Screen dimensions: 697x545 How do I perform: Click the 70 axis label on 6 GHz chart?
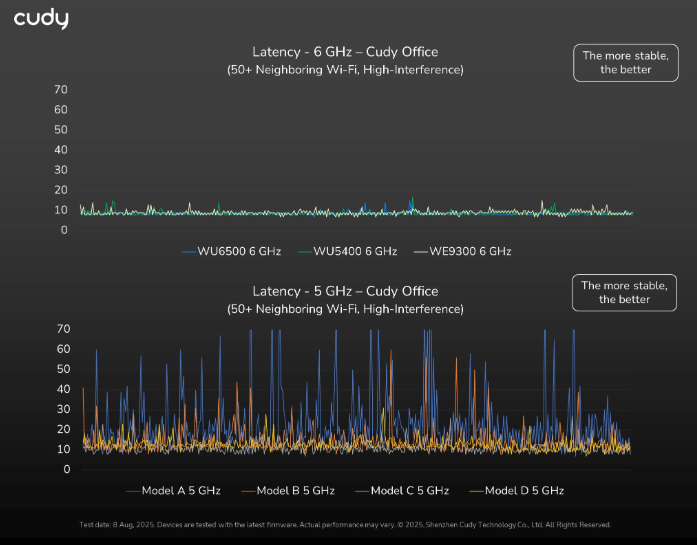click(61, 90)
